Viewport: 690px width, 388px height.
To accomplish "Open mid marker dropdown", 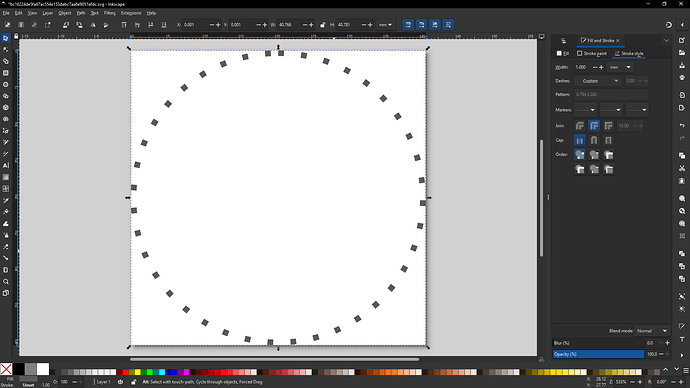I will (611, 110).
